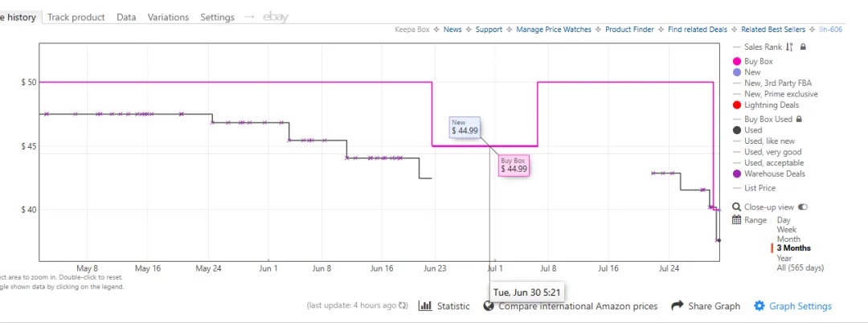Select the Year range option

(x=785, y=258)
